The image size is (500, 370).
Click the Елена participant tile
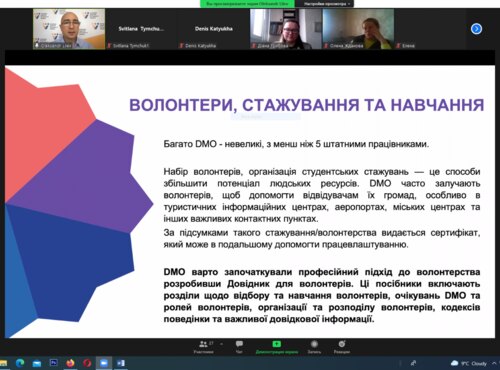pyautogui.click(x=430, y=29)
